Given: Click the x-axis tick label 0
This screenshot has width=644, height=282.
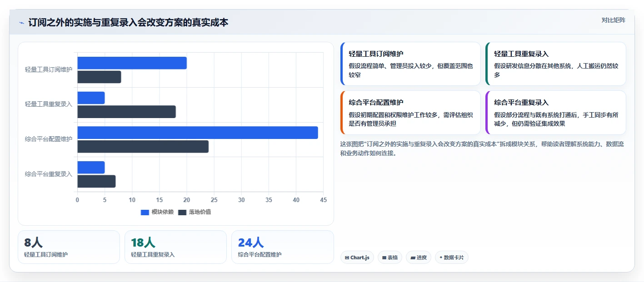Looking at the screenshot, I should 77,200.
